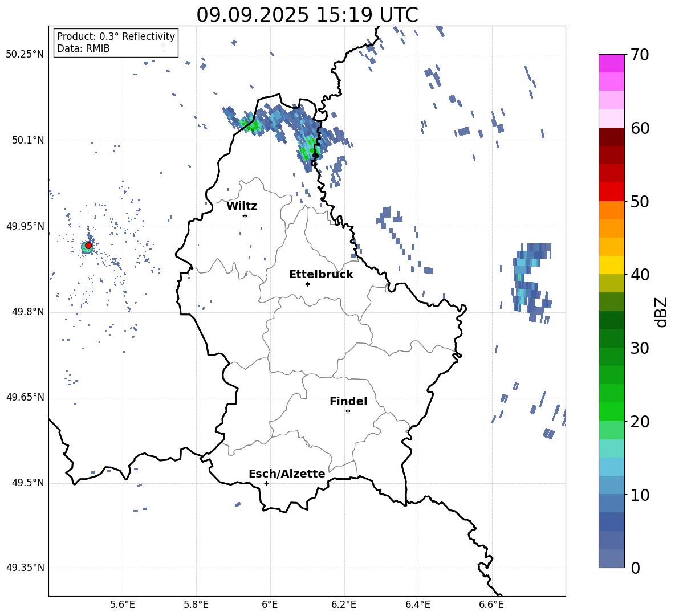Screen dimensions: 675x616
Task: Click the colorbar tick label 50
Action: [640, 202]
